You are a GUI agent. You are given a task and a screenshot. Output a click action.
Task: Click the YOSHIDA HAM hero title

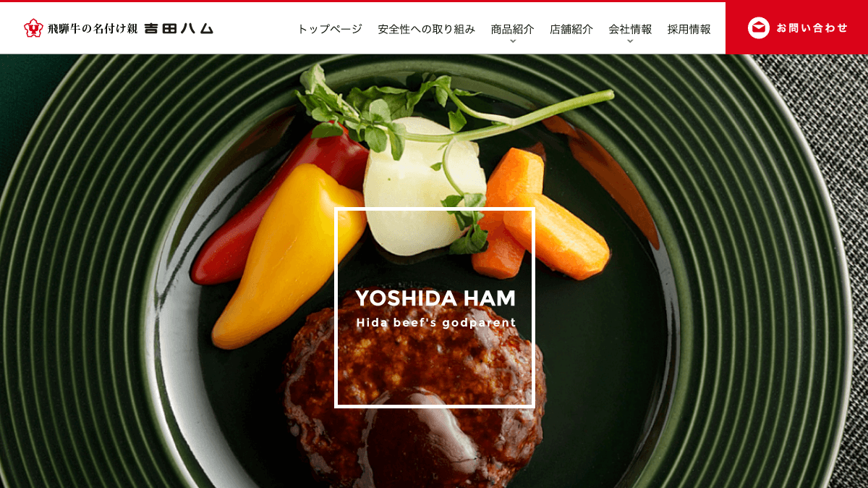[435, 298]
